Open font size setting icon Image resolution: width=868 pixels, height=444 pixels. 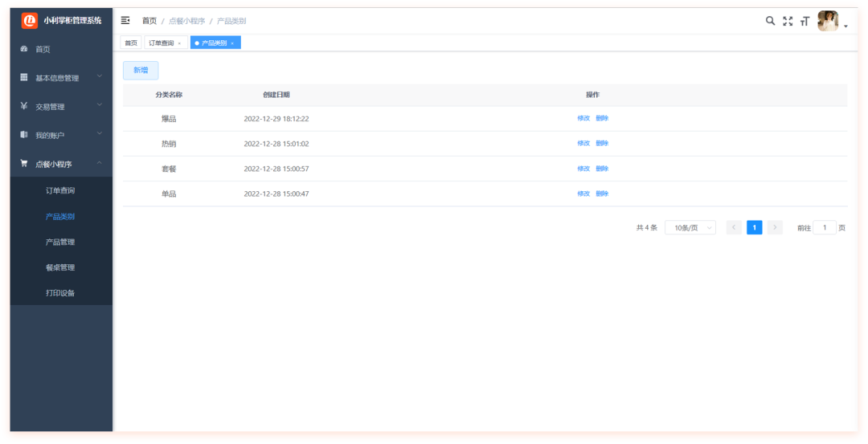[x=805, y=21]
